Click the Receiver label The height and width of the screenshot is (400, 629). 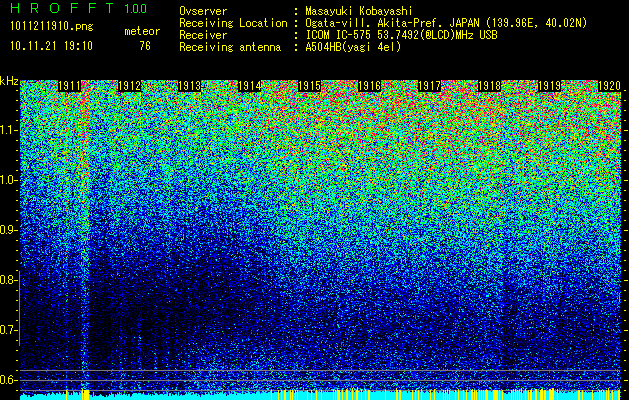click(x=203, y=35)
